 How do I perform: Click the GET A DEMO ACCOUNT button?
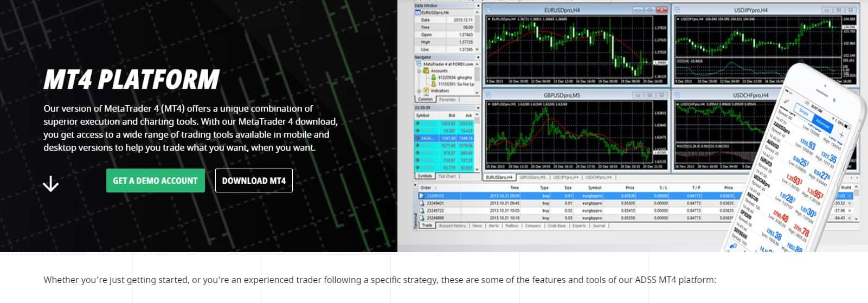point(156,180)
